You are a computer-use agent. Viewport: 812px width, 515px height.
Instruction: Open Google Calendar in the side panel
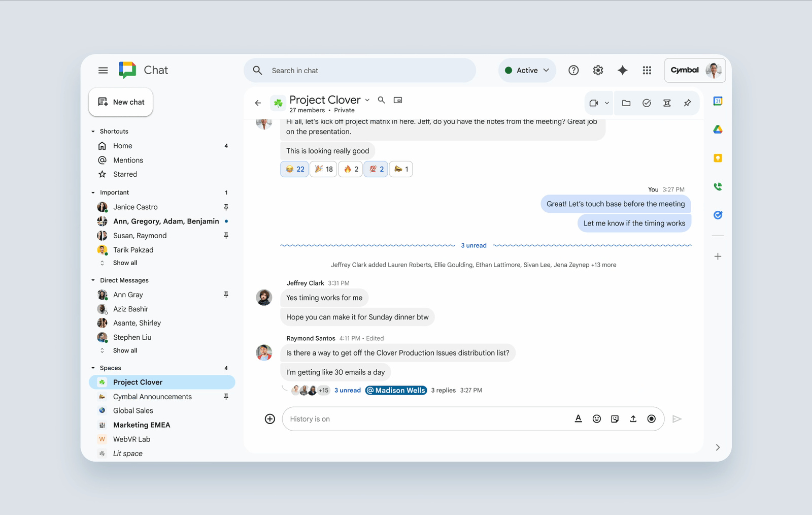click(718, 101)
